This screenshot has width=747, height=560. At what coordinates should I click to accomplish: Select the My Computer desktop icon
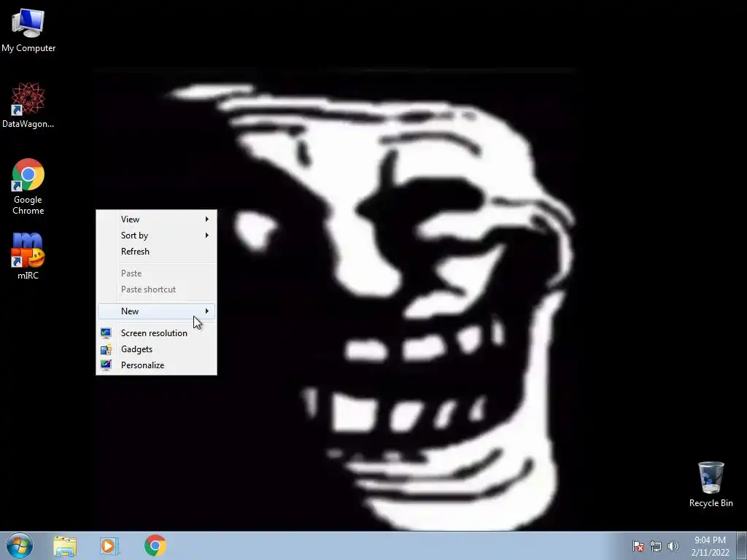tap(28, 29)
